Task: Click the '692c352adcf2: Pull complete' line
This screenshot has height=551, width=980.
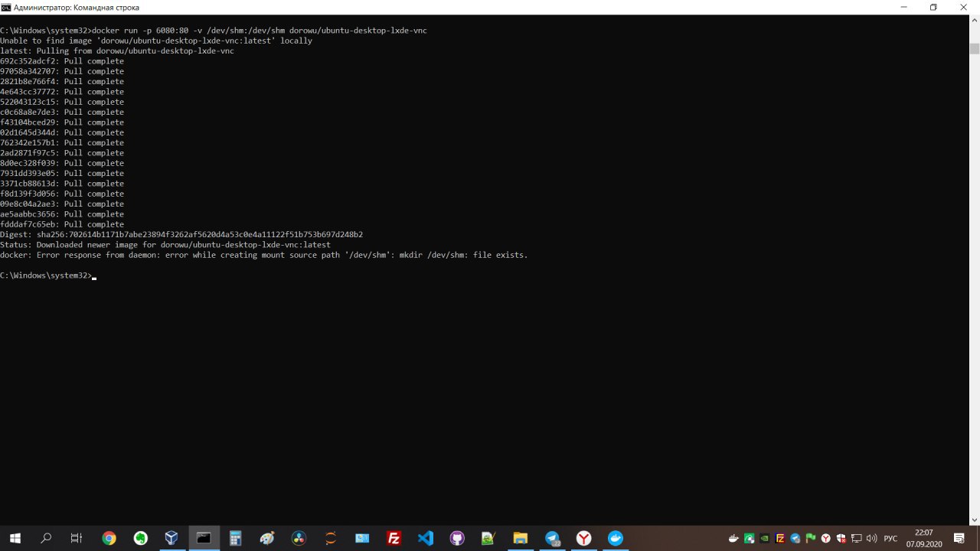Action: [x=62, y=61]
